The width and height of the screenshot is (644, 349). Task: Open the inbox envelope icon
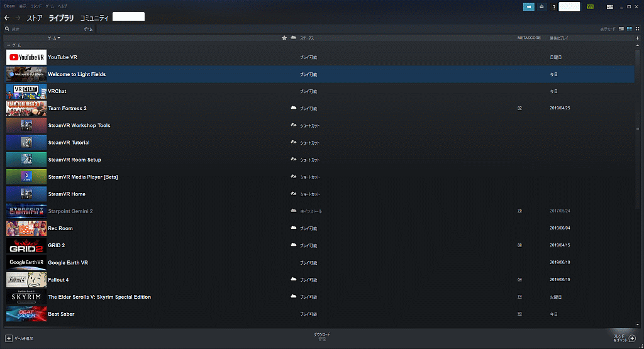click(541, 6)
